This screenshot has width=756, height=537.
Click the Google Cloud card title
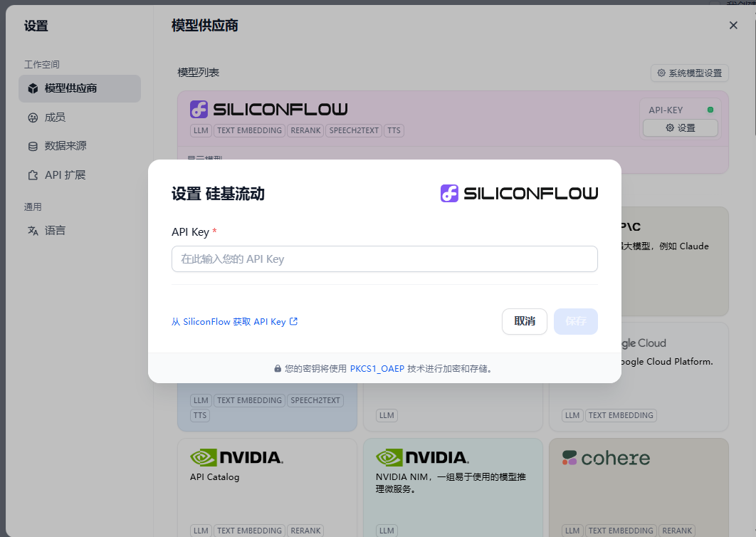tap(644, 343)
